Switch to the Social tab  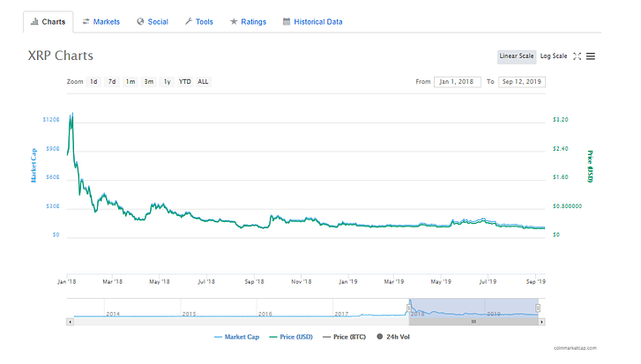coord(153,22)
